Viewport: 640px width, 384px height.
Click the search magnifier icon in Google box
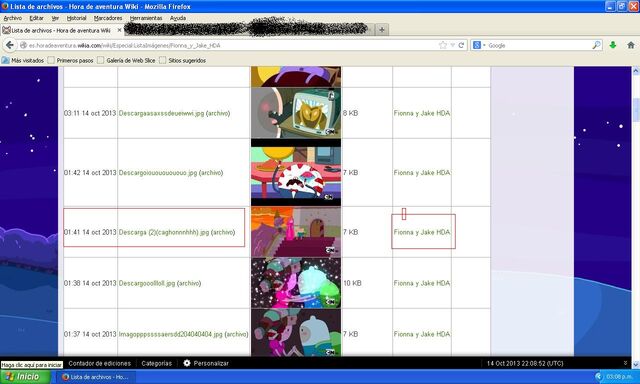(x=596, y=45)
